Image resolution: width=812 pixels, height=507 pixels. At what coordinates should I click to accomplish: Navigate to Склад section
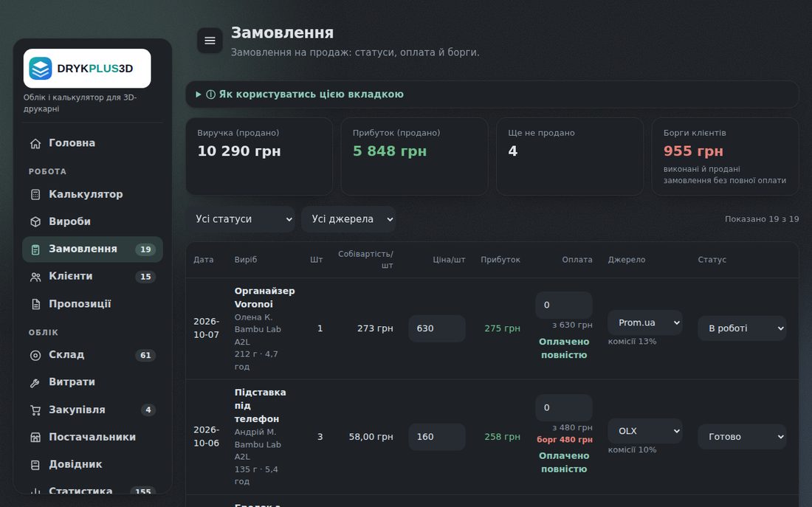tap(93, 355)
